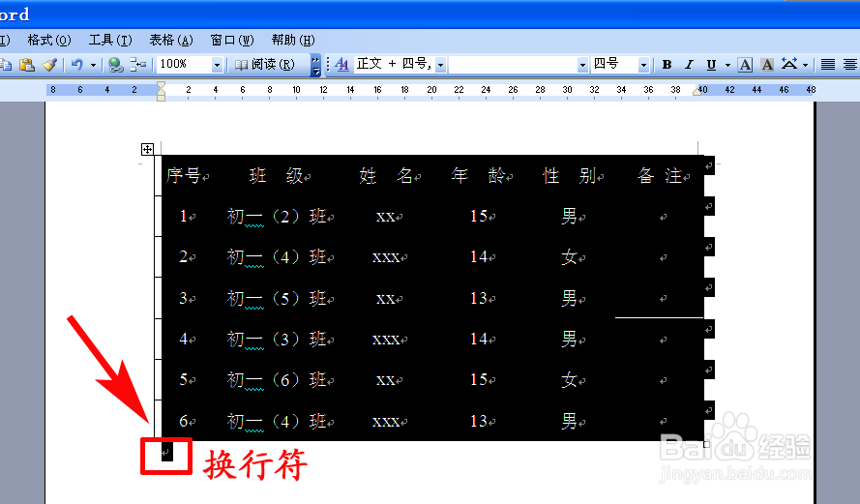Click the header cell 备 注

point(659,175)
